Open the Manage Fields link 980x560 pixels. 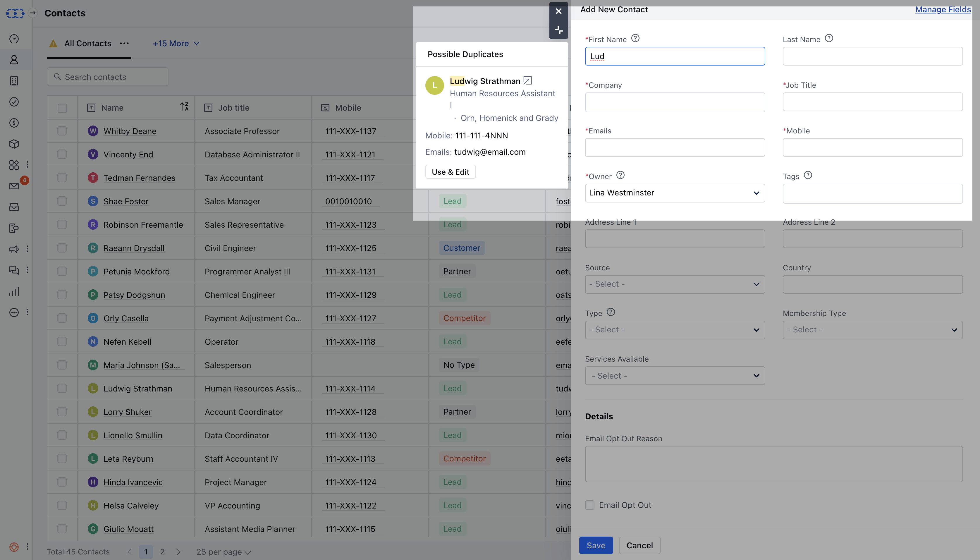coord(943,10)
